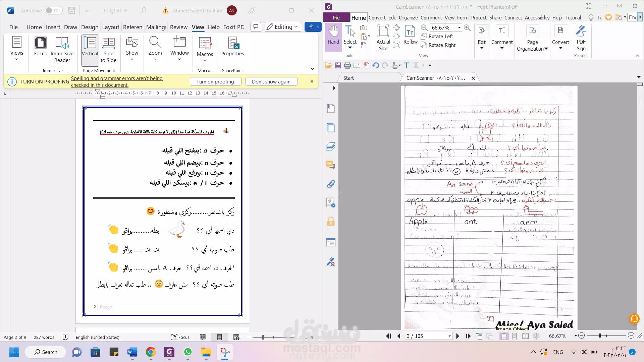Enable facing pages view in Foxit status bar
The width and height of the screenshot is (644, 362).
[525, 336]
